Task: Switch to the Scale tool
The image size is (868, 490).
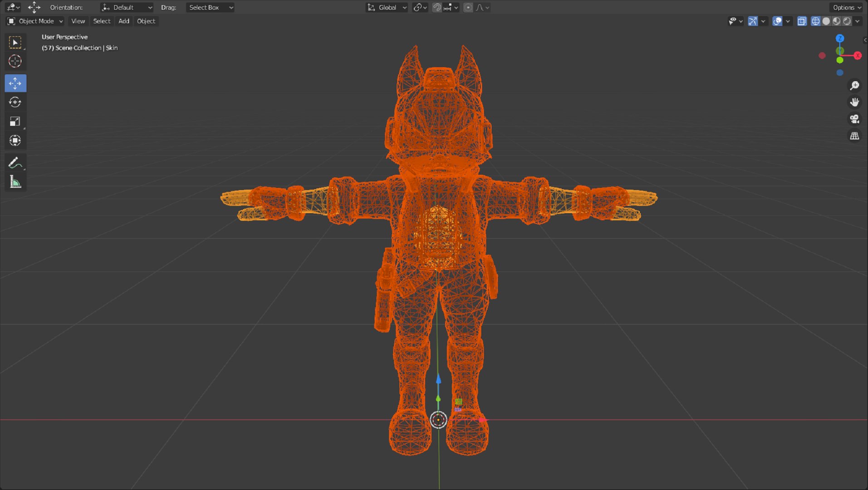Action: [15, 121]
